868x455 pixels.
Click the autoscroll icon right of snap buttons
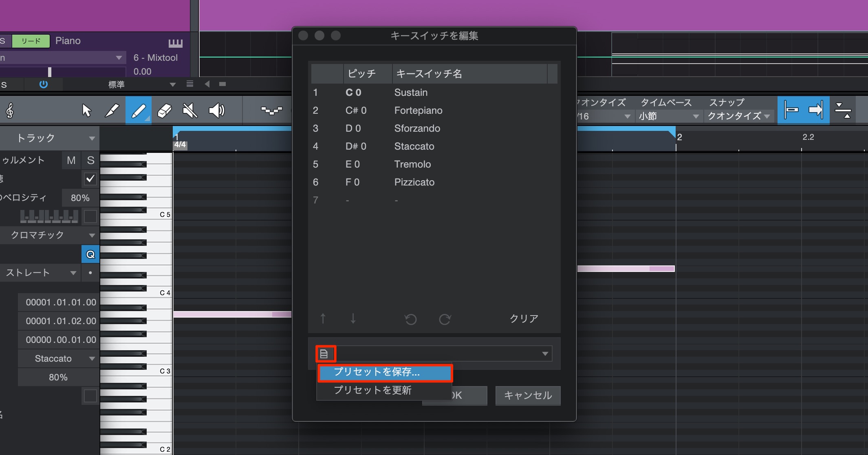(x=843, y=110)
